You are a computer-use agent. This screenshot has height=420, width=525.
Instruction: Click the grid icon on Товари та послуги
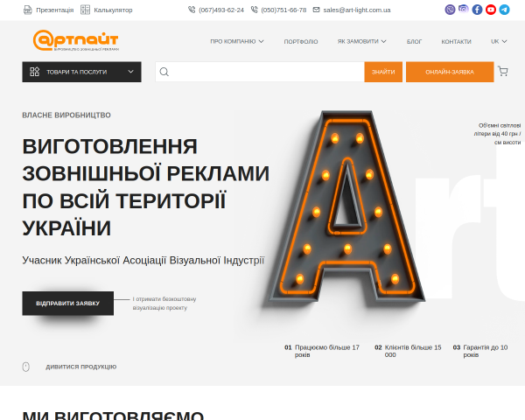pyautogui.click(x=34, y=72)
